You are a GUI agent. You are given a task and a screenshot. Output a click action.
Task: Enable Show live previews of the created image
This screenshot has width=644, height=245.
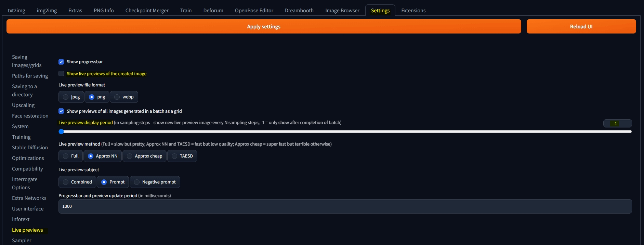tap(61, 74)
